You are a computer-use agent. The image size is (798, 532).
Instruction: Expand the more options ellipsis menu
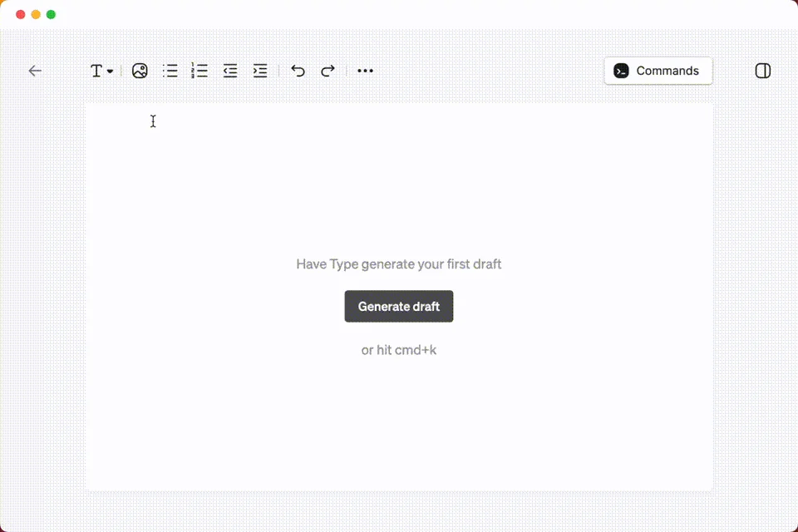click(365, 71)
